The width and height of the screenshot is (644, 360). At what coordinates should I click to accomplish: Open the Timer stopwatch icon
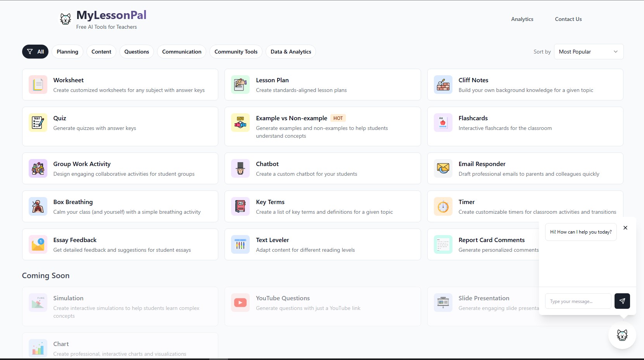(x=443, y=206)
